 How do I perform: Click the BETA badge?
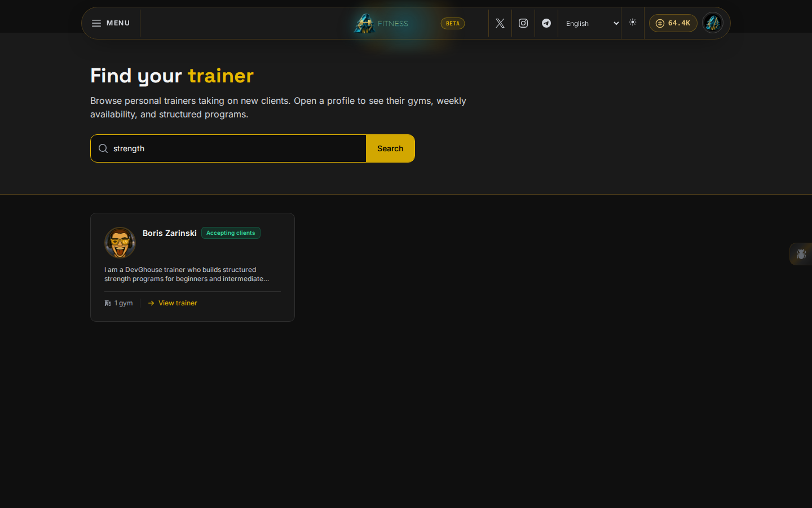tap(453, 23)
